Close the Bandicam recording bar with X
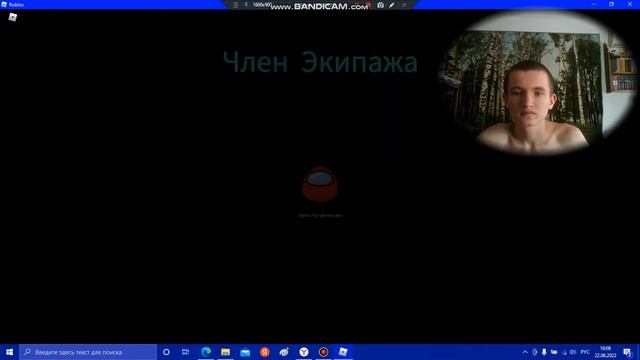Screen dimensions: 640x360 pyautogui.click(x=404, y=5)
